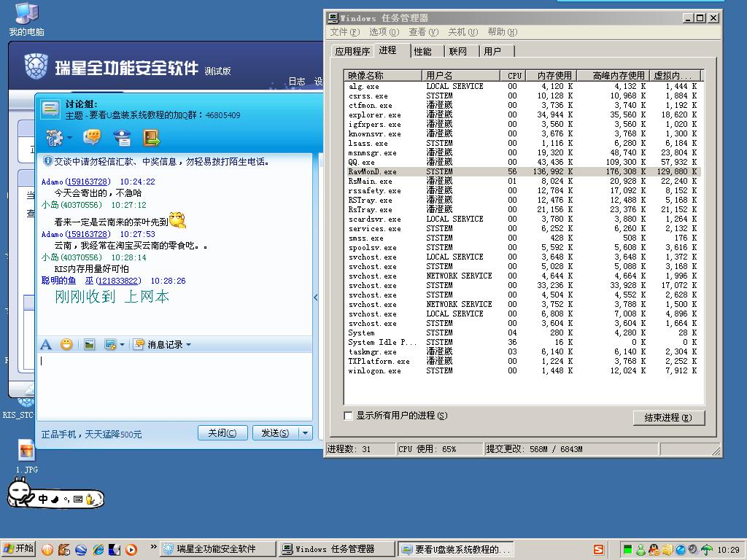Click the green umbrella Rising tray icon

(707, 550)
